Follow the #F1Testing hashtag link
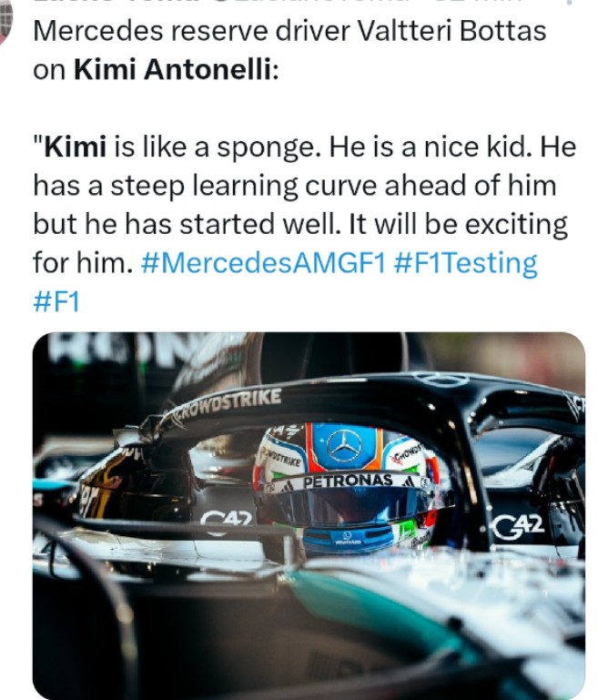The image size is (608, 700). pos(466,264)
